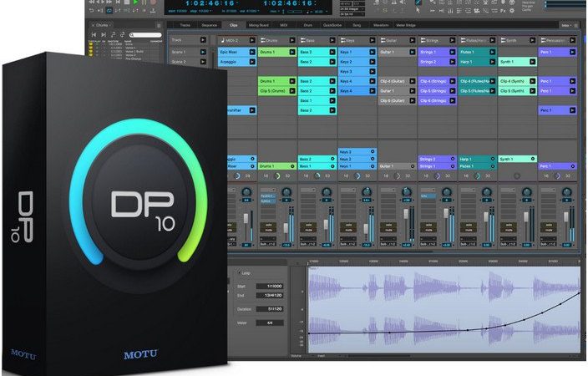Switch to the Sequence tab
Viewport: 588px width, 376px height.
point(210,25)
